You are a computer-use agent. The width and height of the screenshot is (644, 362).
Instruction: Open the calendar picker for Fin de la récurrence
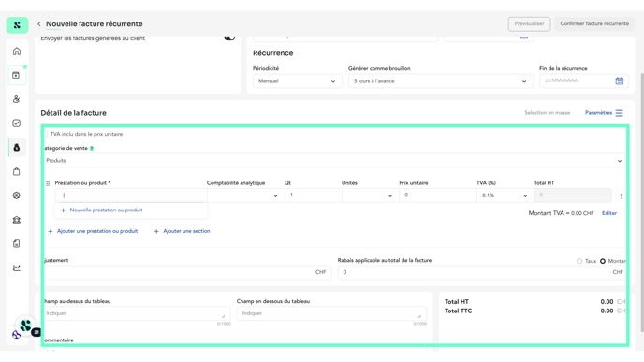click(619, 80)
